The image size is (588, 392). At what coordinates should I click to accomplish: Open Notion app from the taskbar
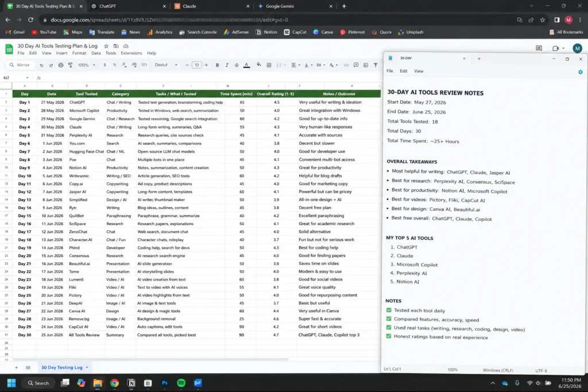pyautogui.click(x=131, y=383)
